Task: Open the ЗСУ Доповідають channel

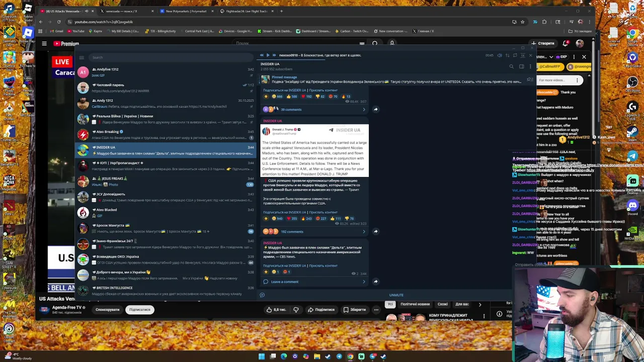Action: point(166,197)
